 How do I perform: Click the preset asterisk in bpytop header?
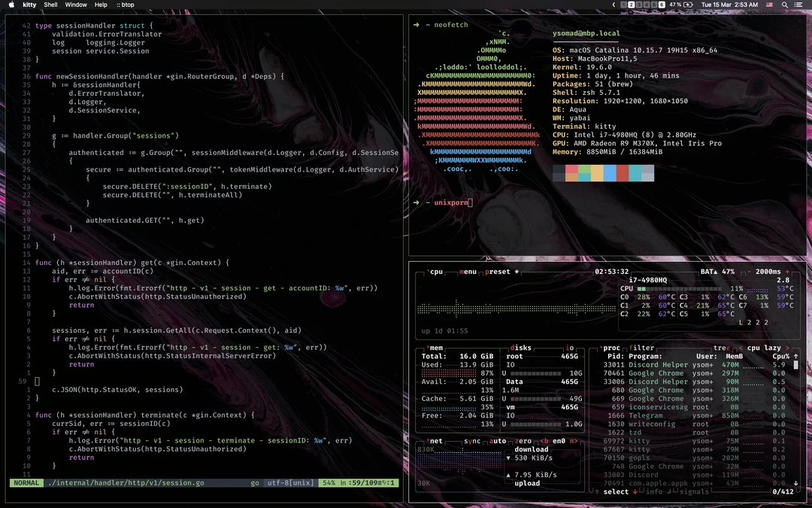pos(517,272)
